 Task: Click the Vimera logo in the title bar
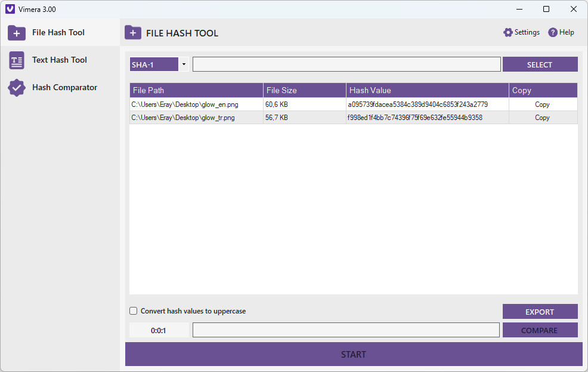[10, 9]
